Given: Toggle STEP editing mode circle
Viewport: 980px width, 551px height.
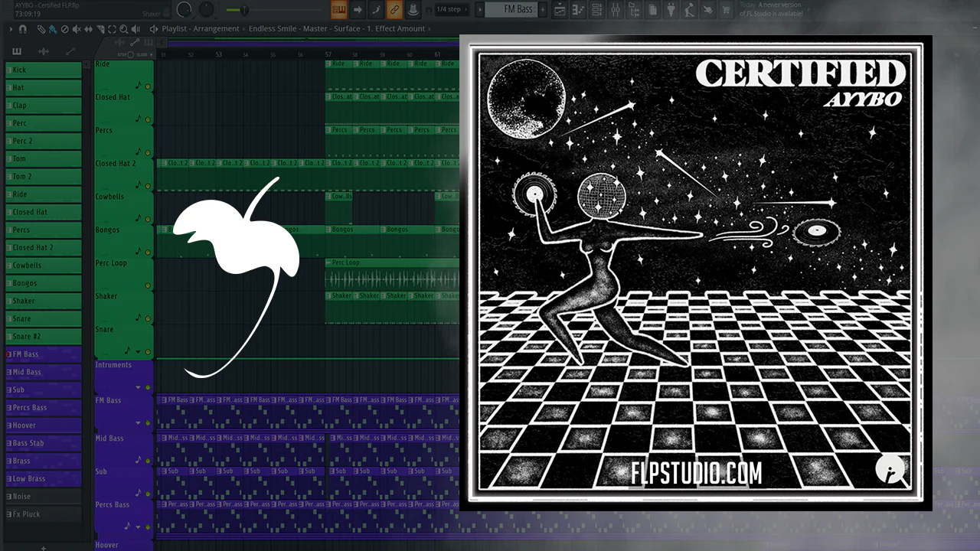Looking at the screenshot, I should [131, 55].
